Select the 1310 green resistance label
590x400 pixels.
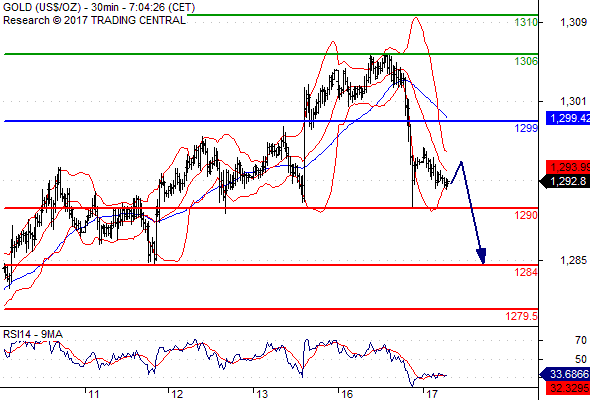[526, 22]
